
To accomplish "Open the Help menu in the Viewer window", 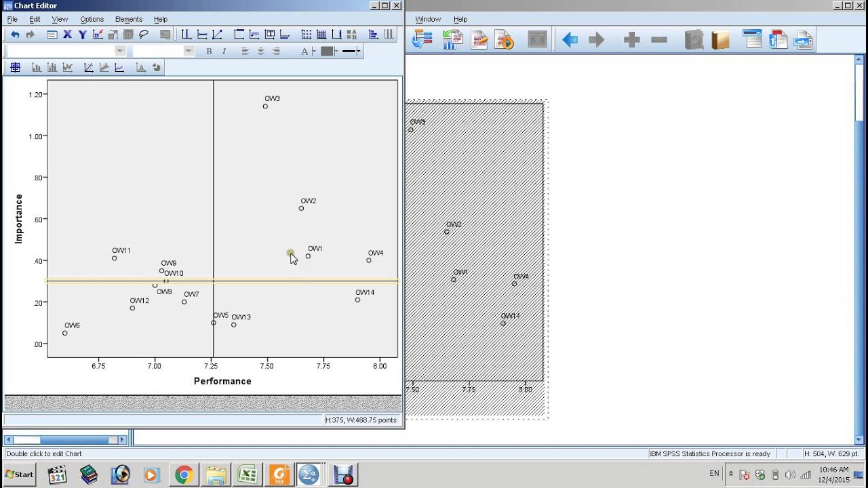I will coord(460,19).
